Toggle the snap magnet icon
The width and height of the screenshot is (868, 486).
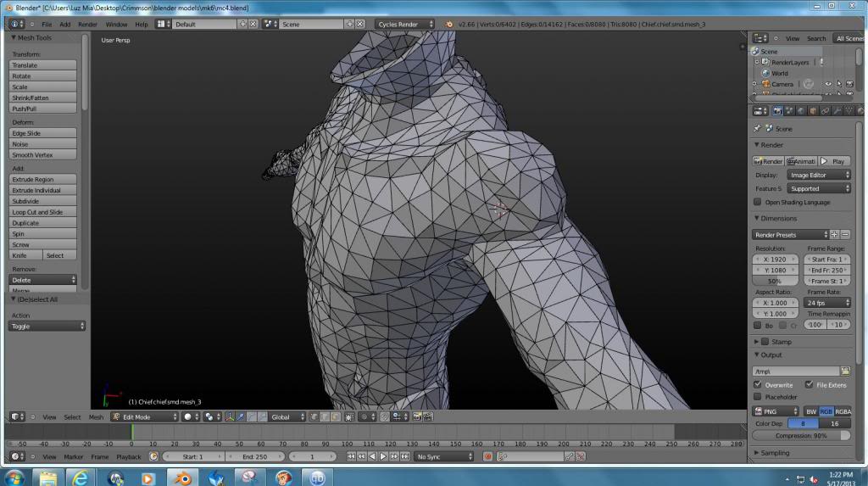click(385, 416)
